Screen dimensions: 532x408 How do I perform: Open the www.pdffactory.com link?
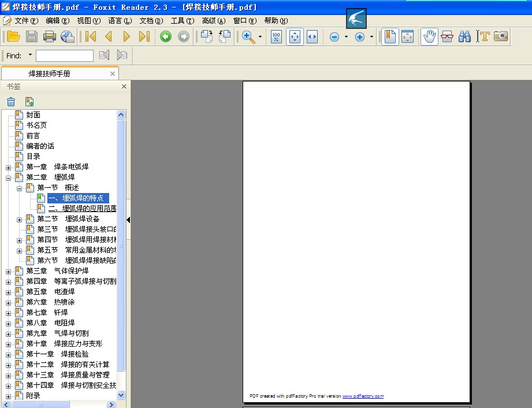[363, 396]
